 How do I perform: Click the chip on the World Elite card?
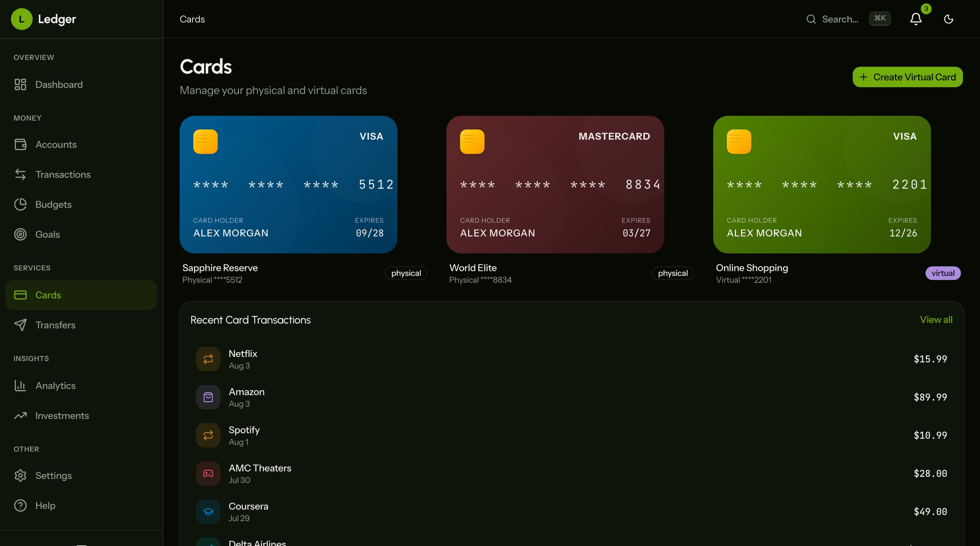pyautogui.click(x=472, y=141)
